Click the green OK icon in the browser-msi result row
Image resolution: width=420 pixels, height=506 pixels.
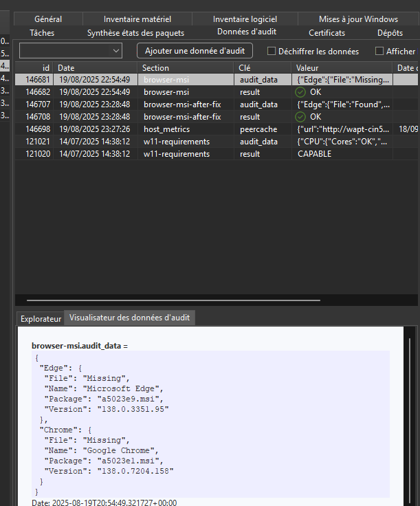(x=300, y=92)
